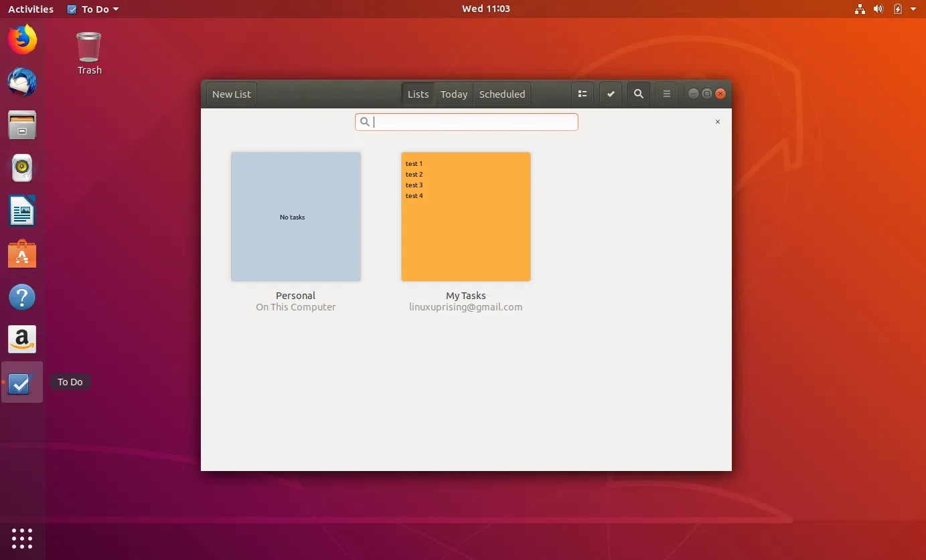
Task: Open the hamburger menu in To Do
Action: [x=667, y=94]
